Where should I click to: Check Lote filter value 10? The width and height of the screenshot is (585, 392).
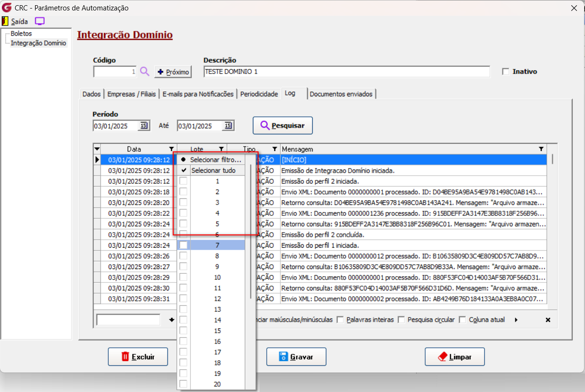coord(183,277)
